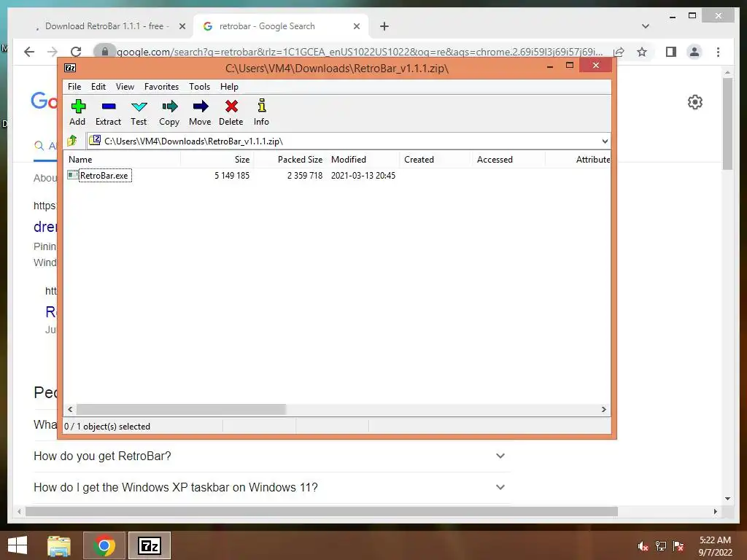The image size is (747, 560).
Task: Click the 7z icon in the title bar
Action: 70,68
